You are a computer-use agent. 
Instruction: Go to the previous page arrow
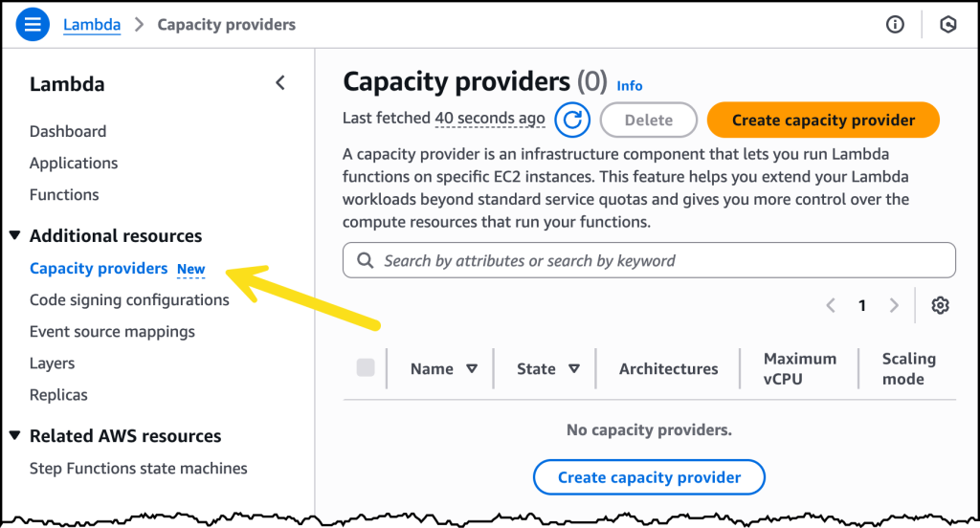(831, 305)
